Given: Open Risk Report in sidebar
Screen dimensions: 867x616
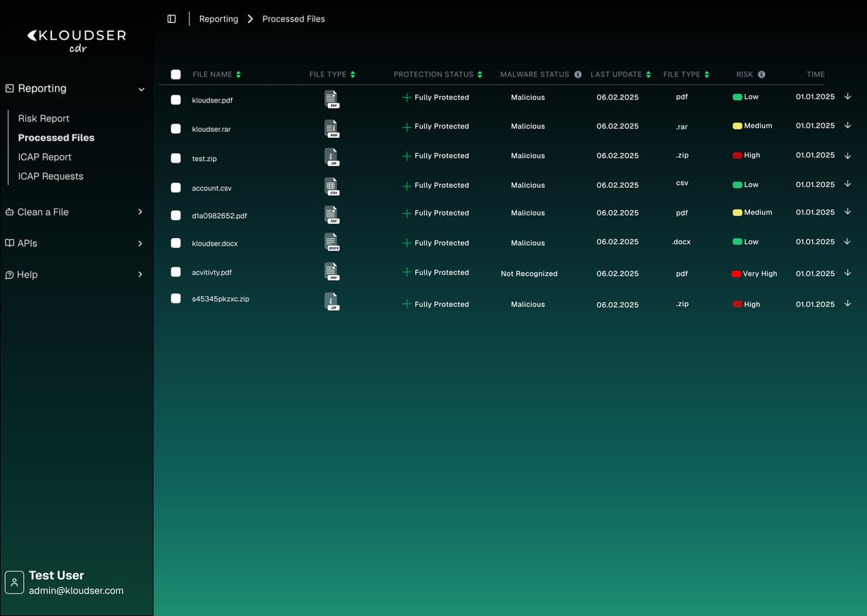Looking at the screenshot, I should click(x=43, y=118).
